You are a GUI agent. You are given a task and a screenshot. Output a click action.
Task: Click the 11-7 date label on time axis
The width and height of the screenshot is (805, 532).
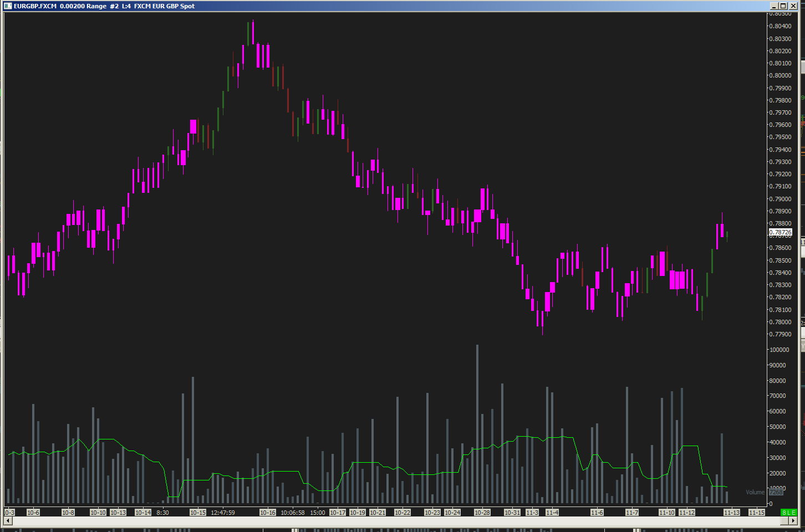(632, 513)
